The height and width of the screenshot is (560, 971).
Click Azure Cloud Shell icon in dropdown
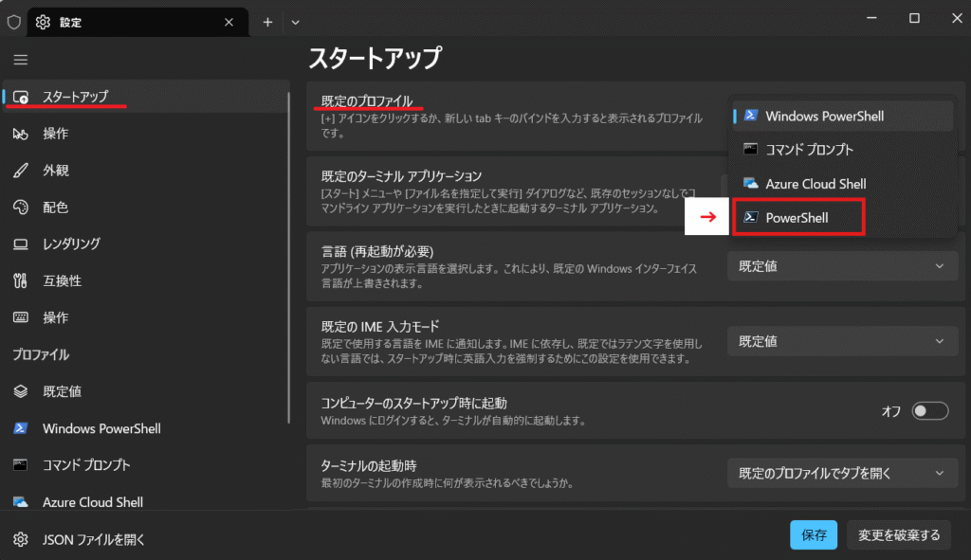coord(751,183)
